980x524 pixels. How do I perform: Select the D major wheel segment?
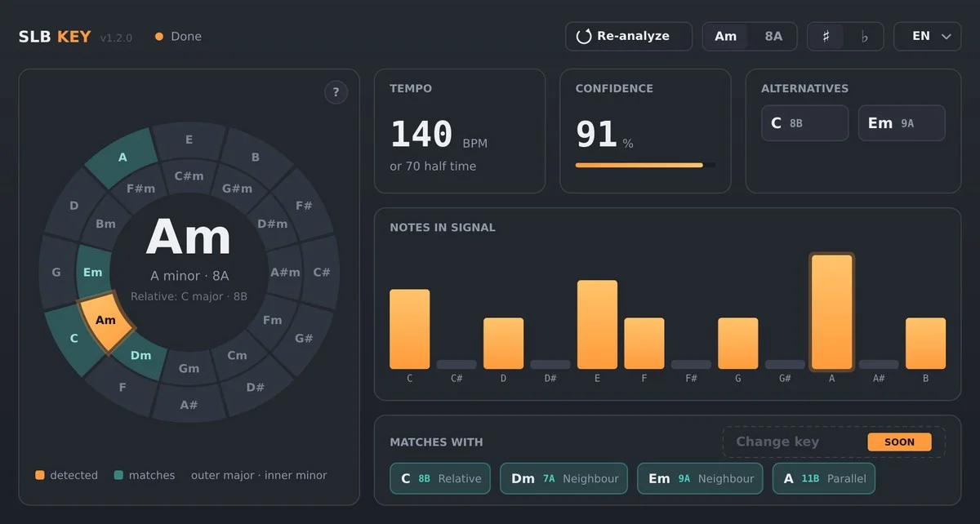tap(73, 206)
